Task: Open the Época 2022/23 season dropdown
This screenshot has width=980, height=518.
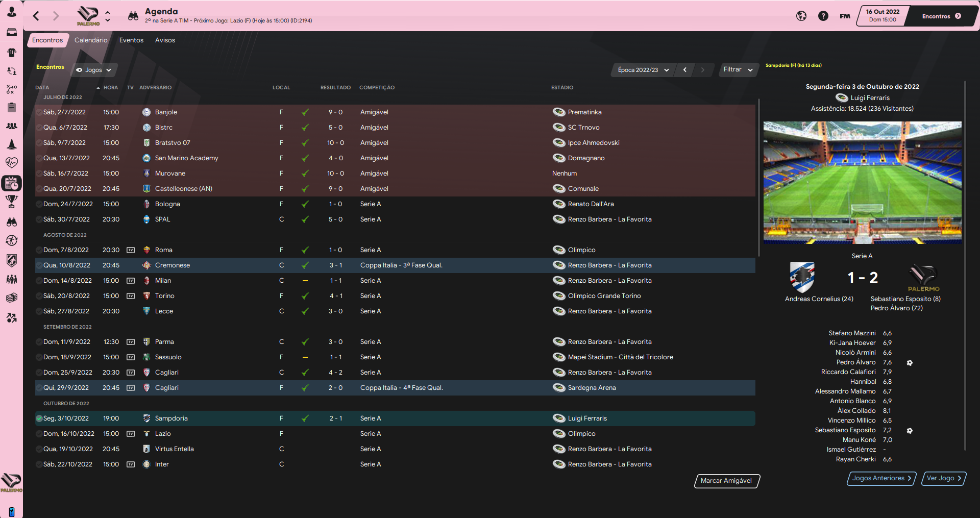Action: (643, 70)
